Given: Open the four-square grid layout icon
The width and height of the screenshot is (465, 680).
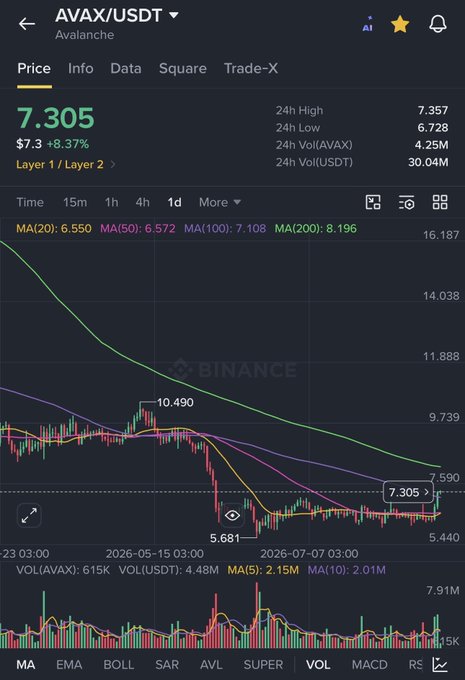Looking at the screenshot, I should [x=440, y=202].
